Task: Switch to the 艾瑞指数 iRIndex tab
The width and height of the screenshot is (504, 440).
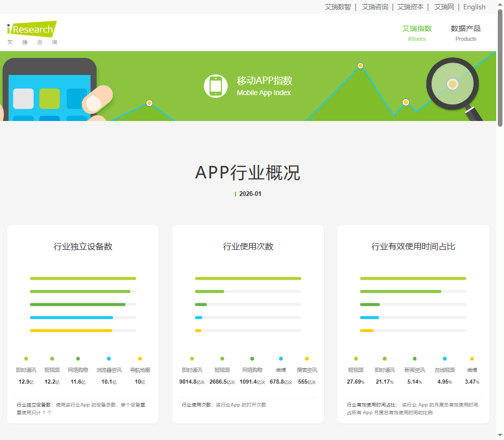Action: (417, 33)
